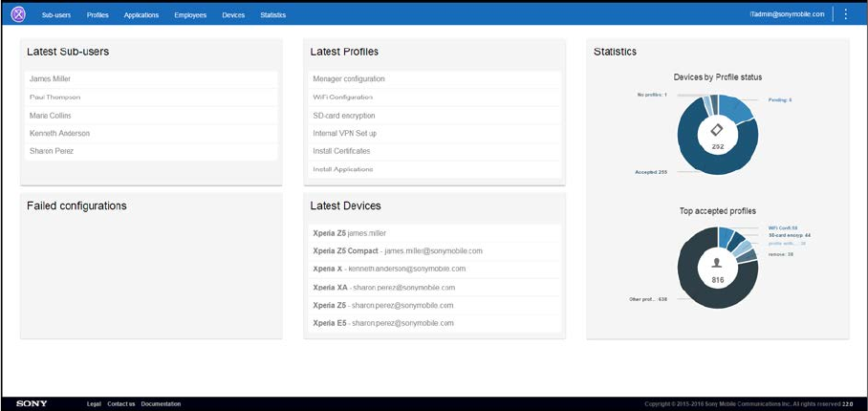Select sub-user Paul Thompson
Screen dimensions: 868x411
pyautogui.click(x=151, y=97)
